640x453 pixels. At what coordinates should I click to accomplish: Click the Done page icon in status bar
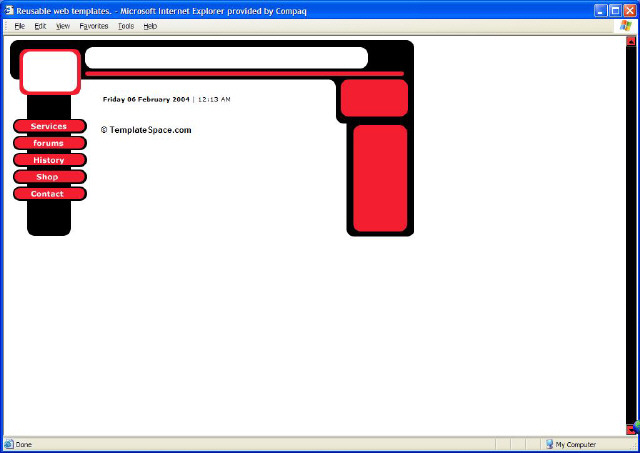9,444
